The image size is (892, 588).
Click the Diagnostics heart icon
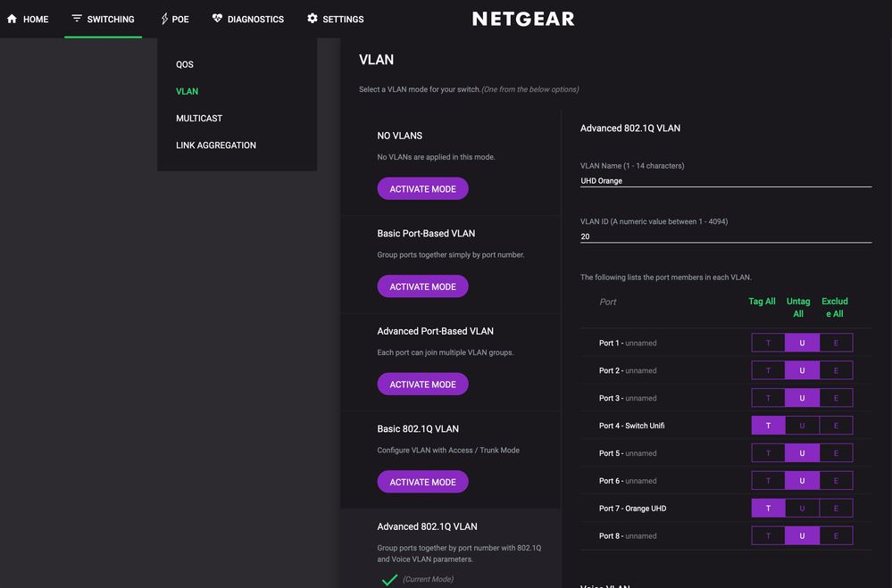click(x=217, y=19)
